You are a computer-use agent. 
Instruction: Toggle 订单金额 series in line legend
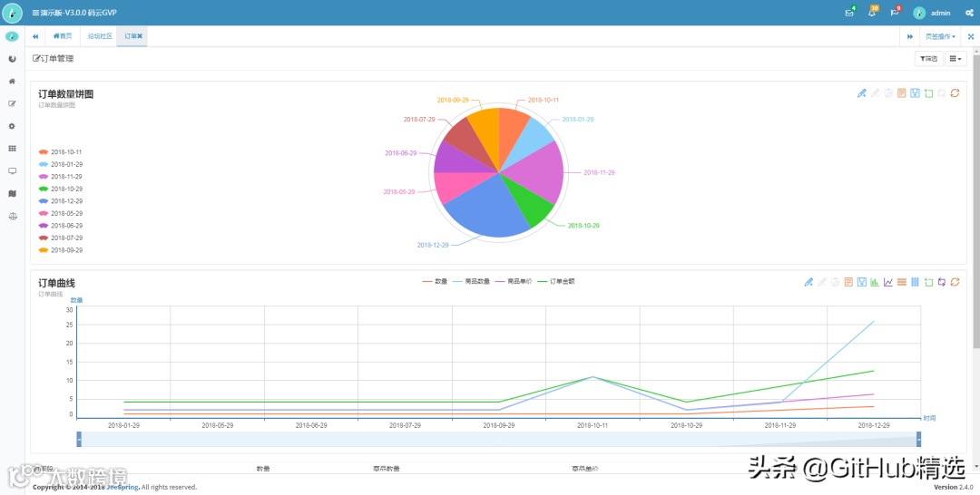tap(555, 282)
